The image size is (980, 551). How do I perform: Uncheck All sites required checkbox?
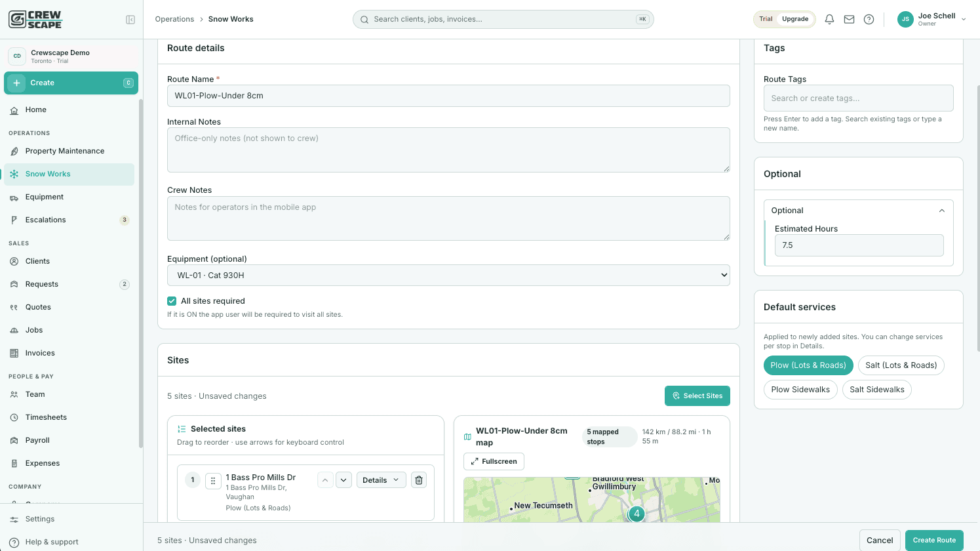click(x=172, y=301)
